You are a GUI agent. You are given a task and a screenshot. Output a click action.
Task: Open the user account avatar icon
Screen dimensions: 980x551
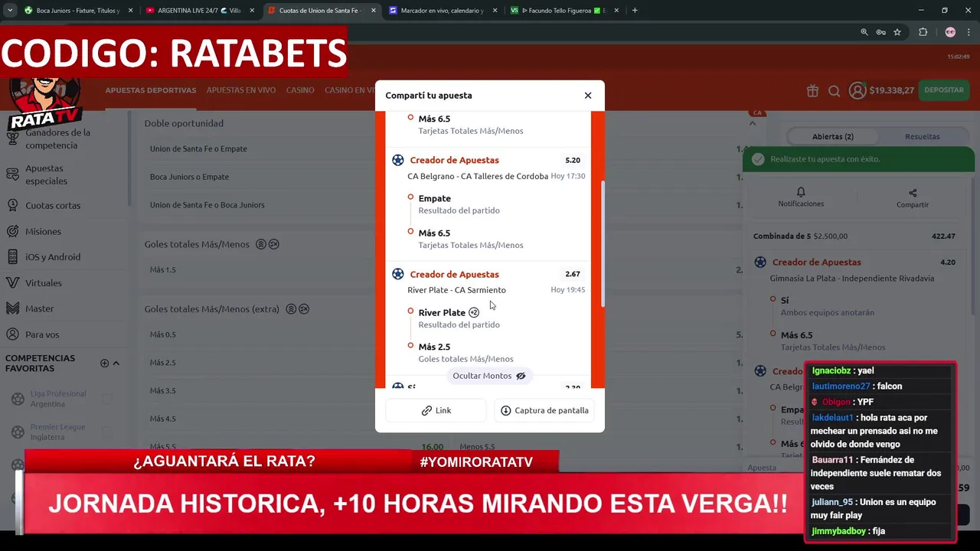point(857,90)
